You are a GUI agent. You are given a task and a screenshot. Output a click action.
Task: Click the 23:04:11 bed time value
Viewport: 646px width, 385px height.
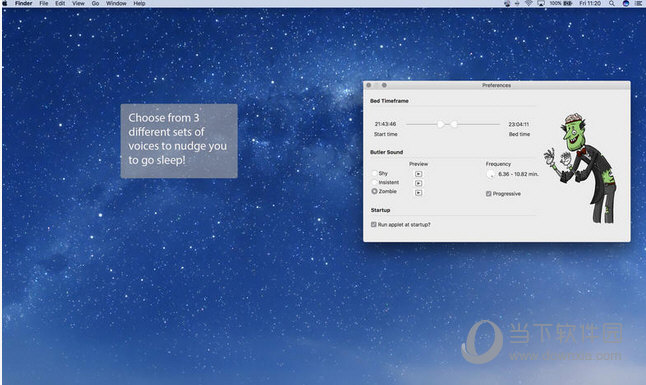519,124
